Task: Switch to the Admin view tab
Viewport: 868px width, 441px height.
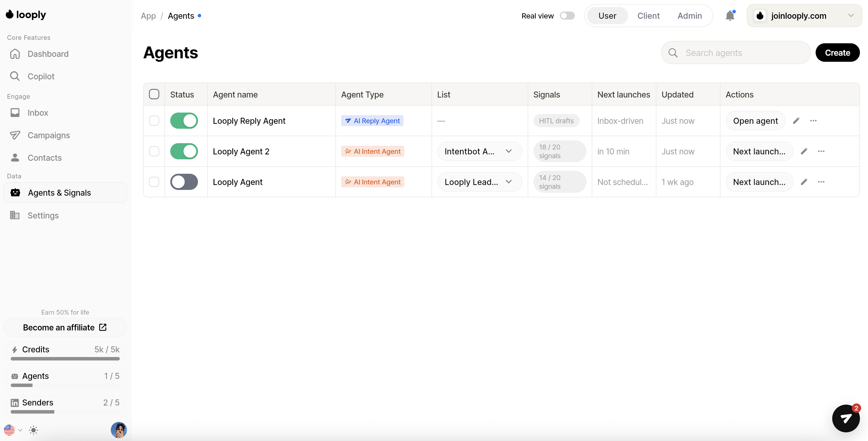Action: [x=689, y=16]
